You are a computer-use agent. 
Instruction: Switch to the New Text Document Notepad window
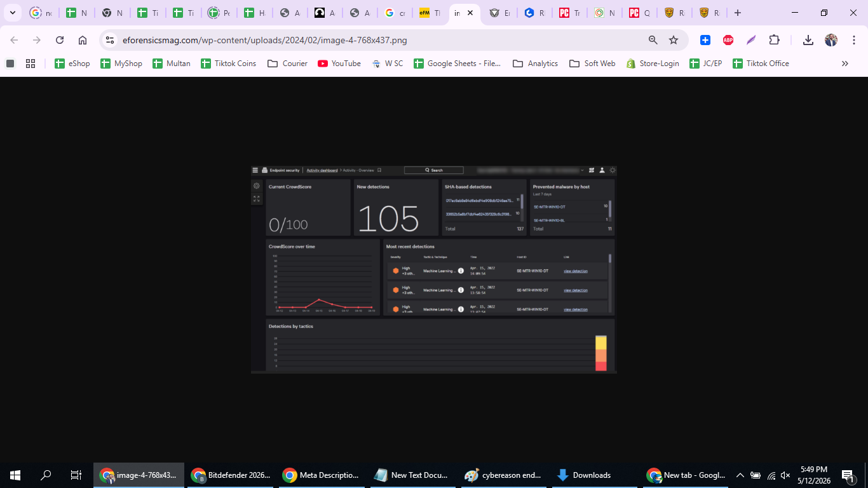click(x=414, y=475)
